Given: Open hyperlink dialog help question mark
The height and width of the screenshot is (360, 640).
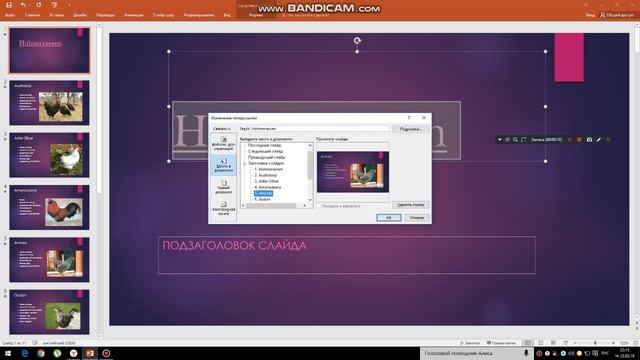Looking at the screenshot, I should click(409, 118).
